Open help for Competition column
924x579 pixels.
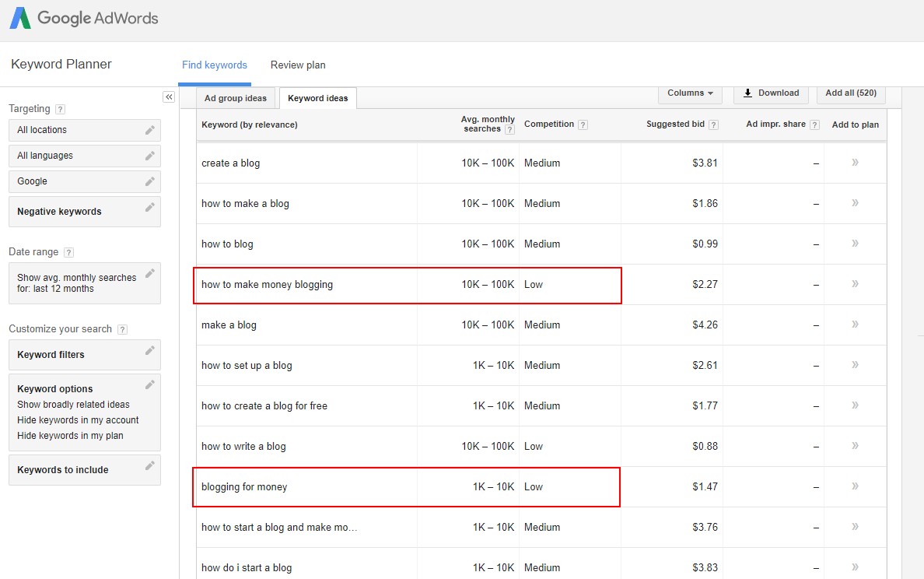583,125
